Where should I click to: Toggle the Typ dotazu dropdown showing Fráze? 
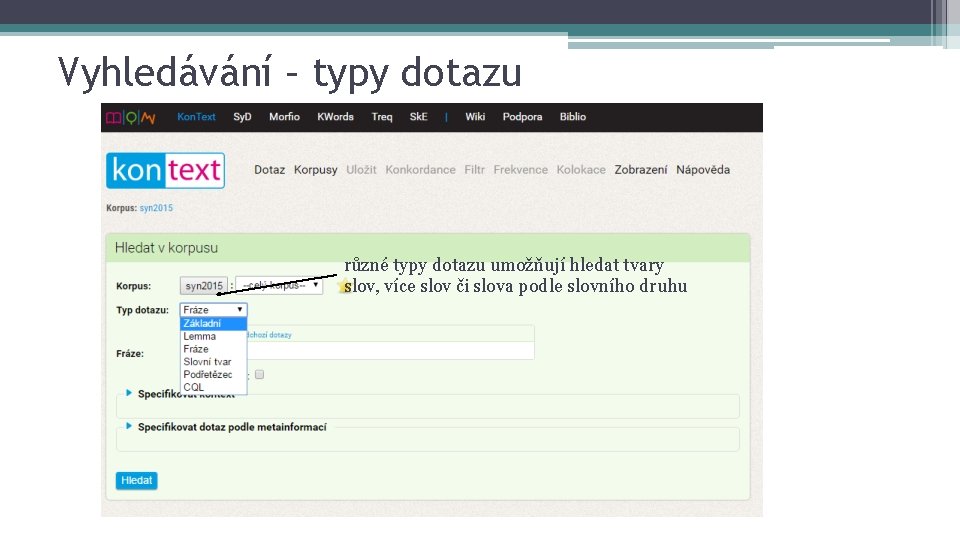click(x=213, y=310)
